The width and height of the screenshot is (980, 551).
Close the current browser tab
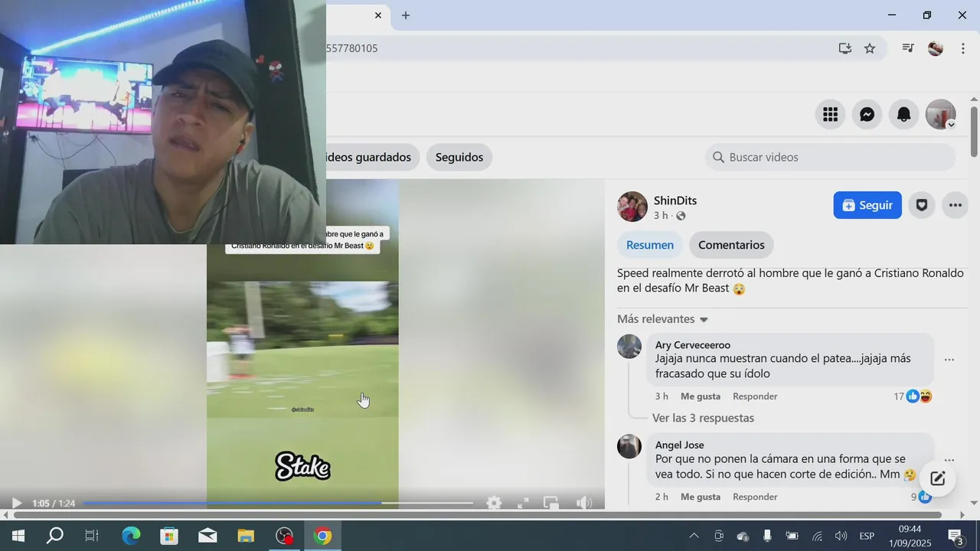tap(378, 15)
